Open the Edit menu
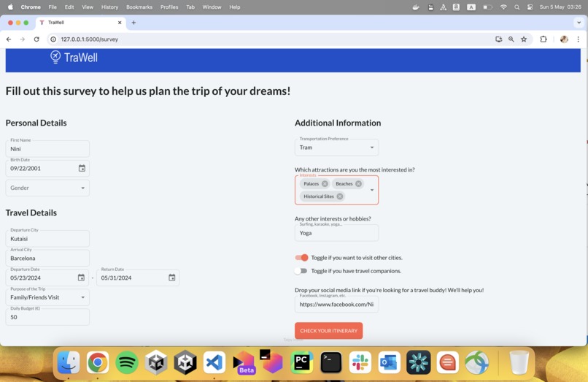 [69, 7]
